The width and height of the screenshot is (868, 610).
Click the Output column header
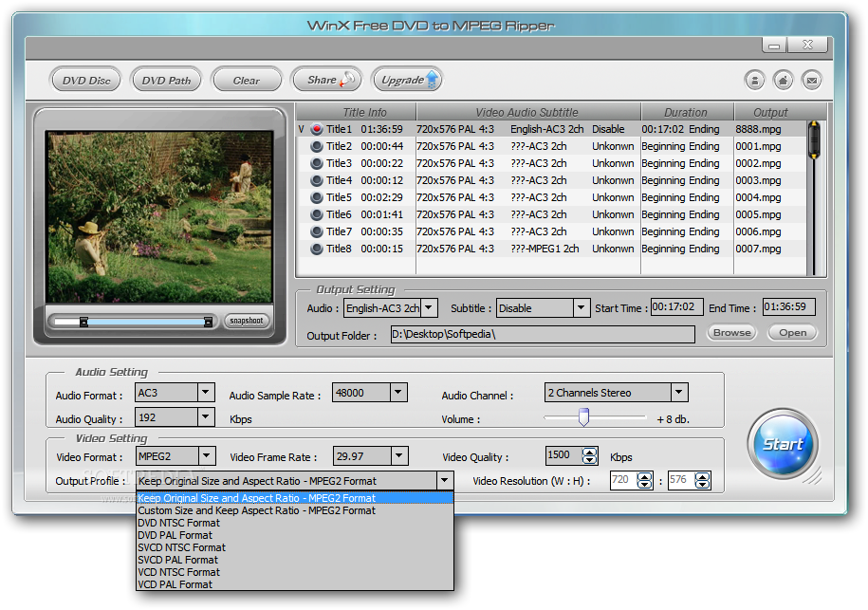(770, 112)
